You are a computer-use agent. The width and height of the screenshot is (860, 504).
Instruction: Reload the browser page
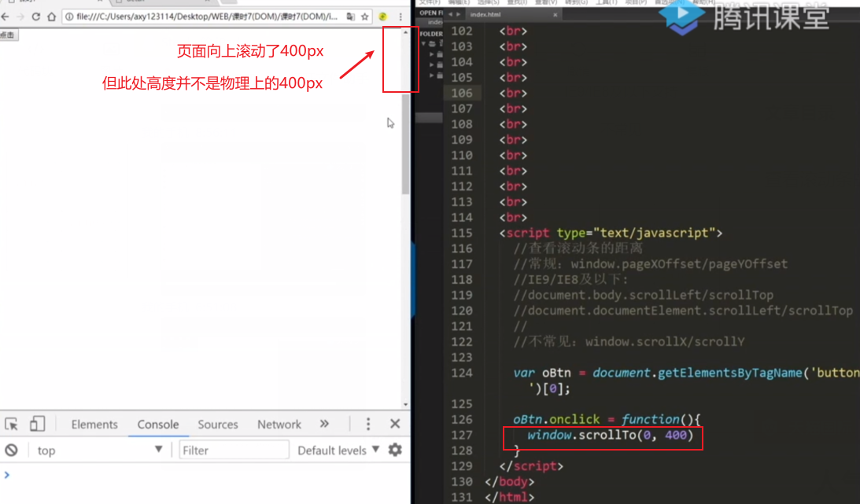tap(35, 17)
